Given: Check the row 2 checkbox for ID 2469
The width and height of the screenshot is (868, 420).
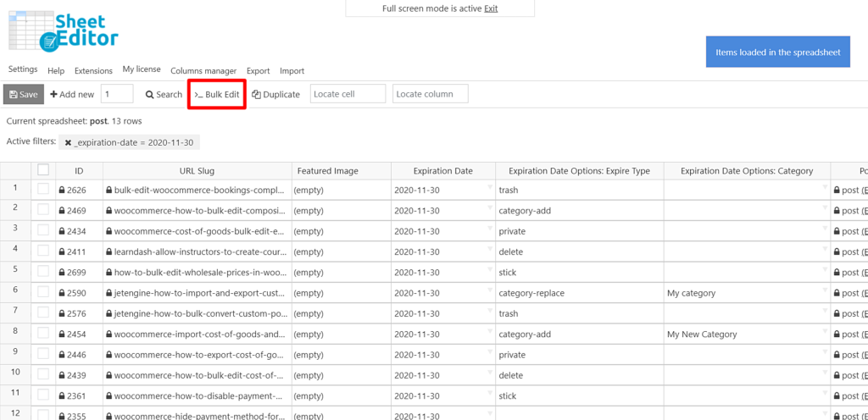Looking at the screenshot, I should (43, 209).
